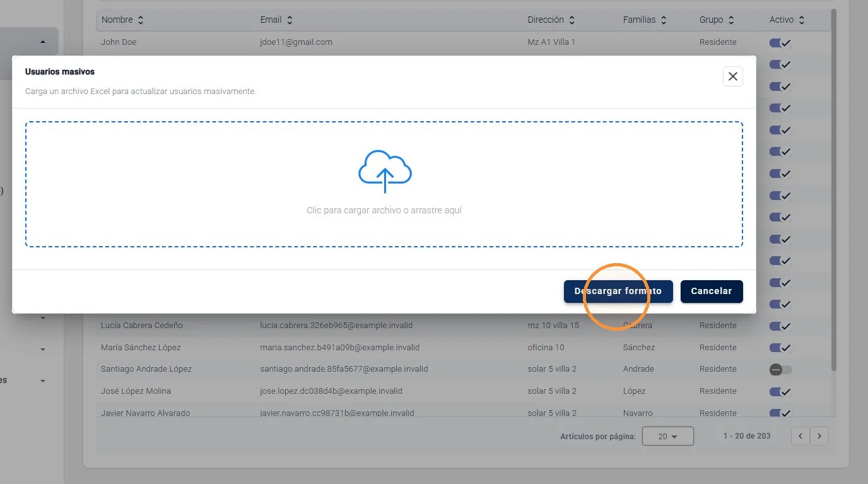Toggle the Activo switch for John Doe
Viewport: 868px width, 484px height.
pyautogui.click(x=780, y=43)
